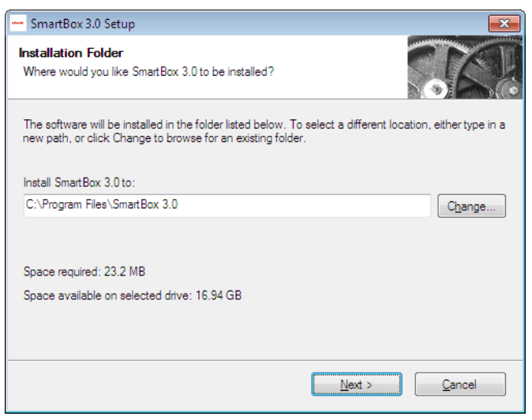The height and width of the screenshot is (420, 532).
Task: Cancel the SmartBox setup
Action: [x=459, y=384]
